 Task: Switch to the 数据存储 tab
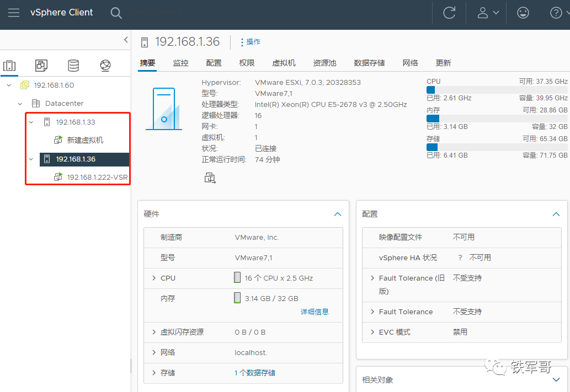click(x=369, y=63)
